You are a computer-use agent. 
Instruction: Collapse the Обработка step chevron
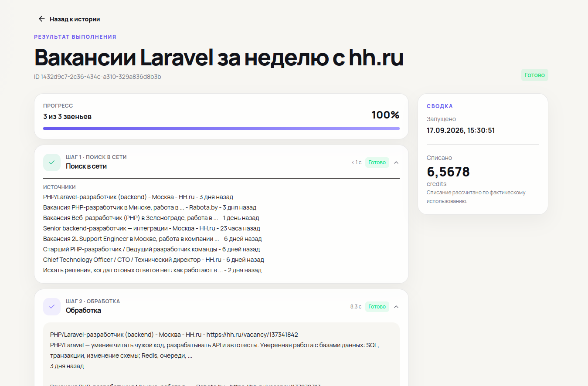tap(396, 307)
